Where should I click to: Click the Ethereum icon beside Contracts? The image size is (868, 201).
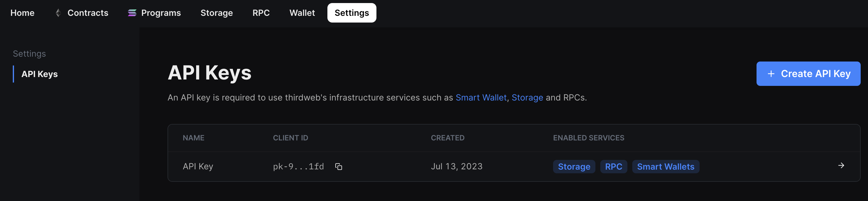[58, 13]
